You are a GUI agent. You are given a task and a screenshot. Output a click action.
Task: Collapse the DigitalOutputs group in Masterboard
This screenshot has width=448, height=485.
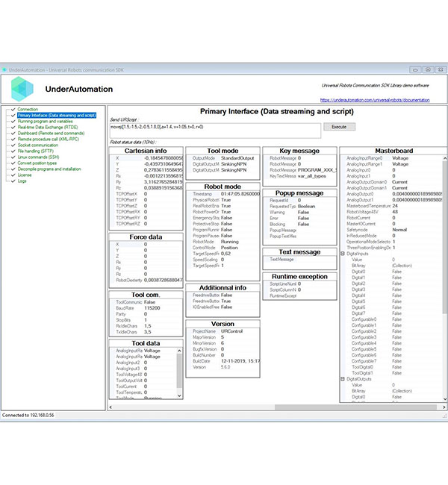pos(343,379)
